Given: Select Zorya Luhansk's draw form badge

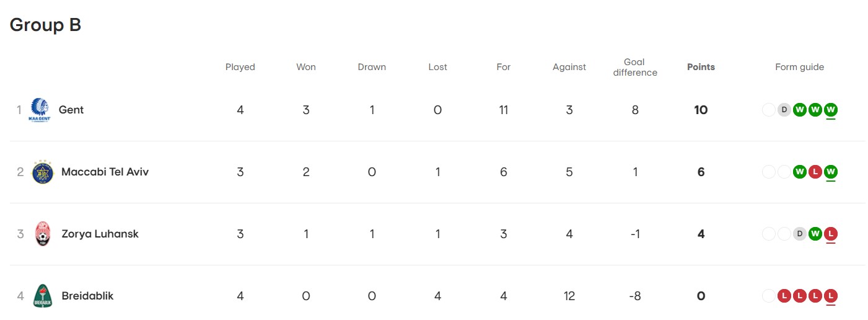Looking at the screenshot, I should [x=800, y=234].
